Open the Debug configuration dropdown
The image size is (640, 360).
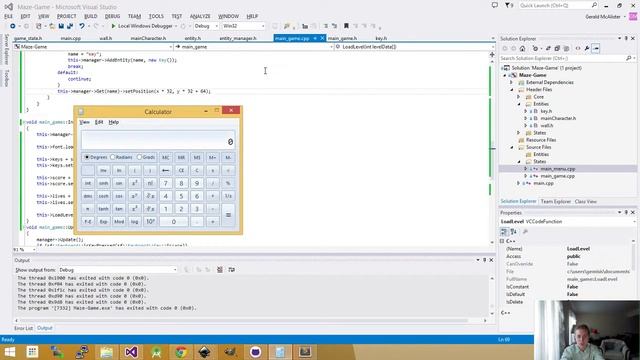pos(206,26)
